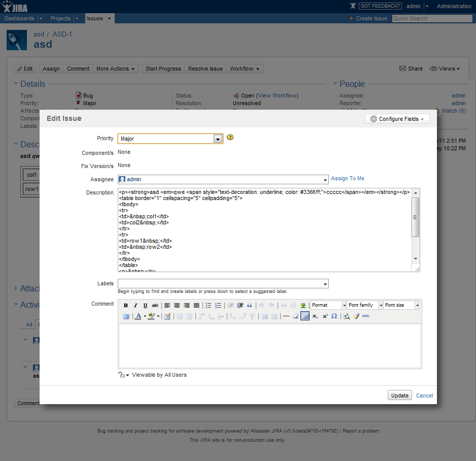Toggle strikethrough formatting in comment toolbar
Viewport: 476px width, 461px height.
[155, 306]
